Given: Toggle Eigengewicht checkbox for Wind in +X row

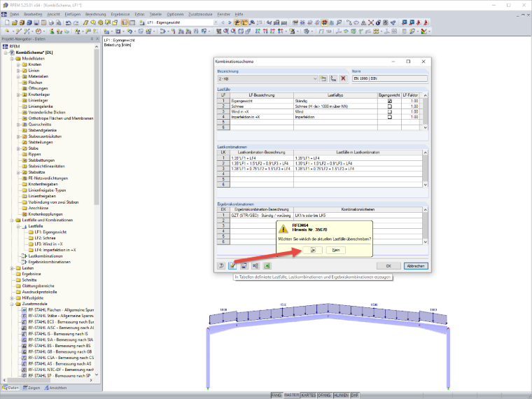Looking at the screenshot, I should pos(389,111).
